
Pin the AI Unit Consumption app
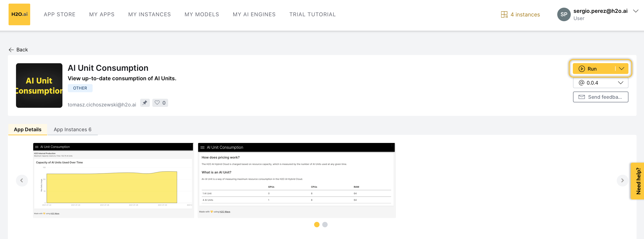click(x=145, y=103)
